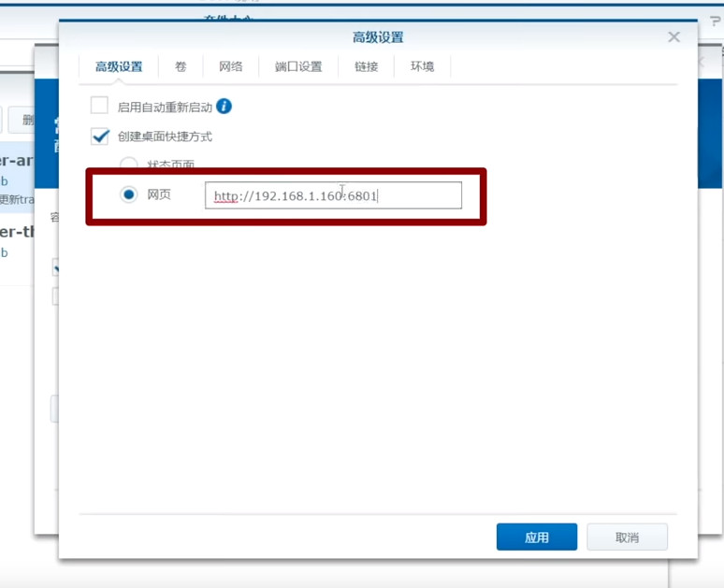Click the 高级设置 dialog title bar

tap(378, 37)
